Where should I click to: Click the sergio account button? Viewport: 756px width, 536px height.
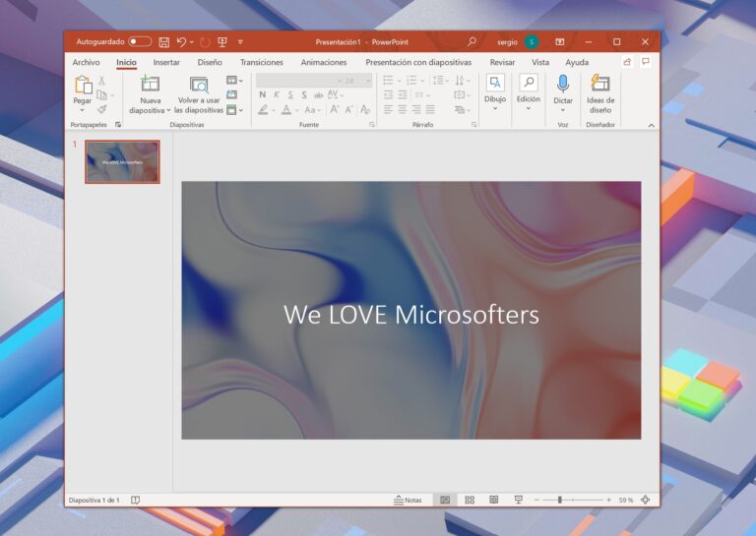(x=518, y=42)
